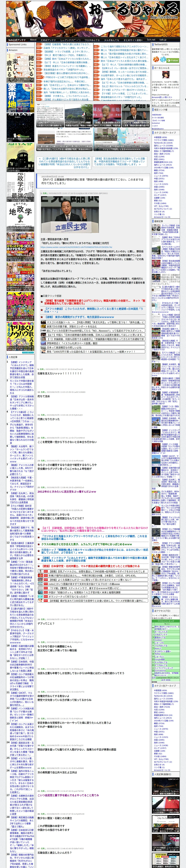
Task: Open the About navigation item
Action: coord(33,40)
